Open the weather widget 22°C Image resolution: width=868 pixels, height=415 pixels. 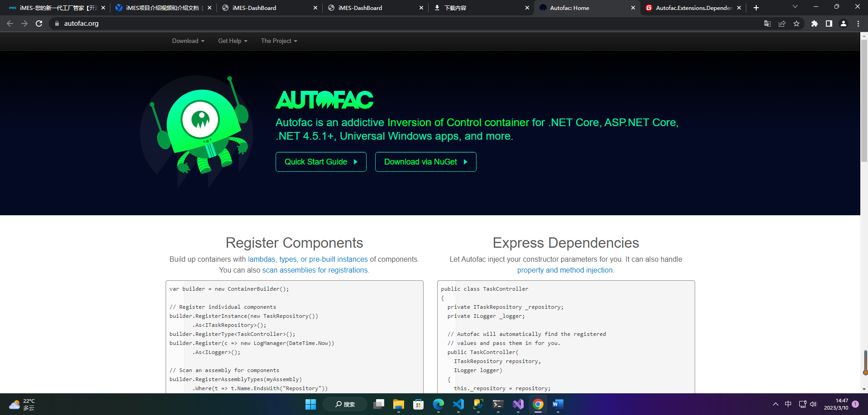tap(23, 404)
